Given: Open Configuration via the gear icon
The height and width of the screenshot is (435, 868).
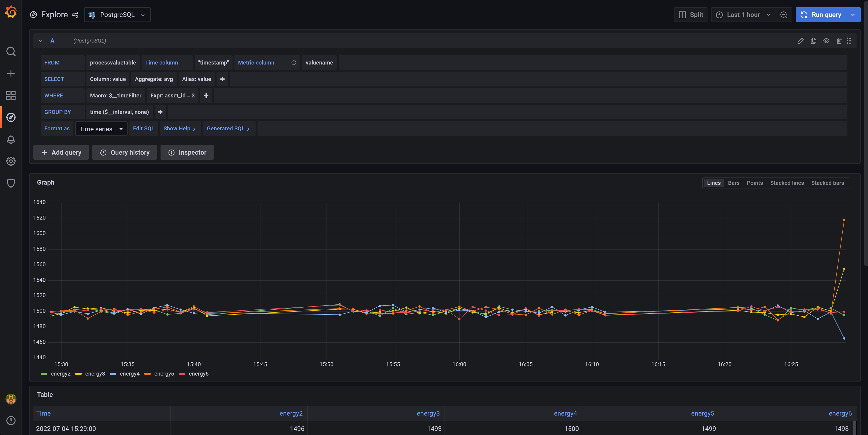Looking at the screenshot, I should click(11, 161).
